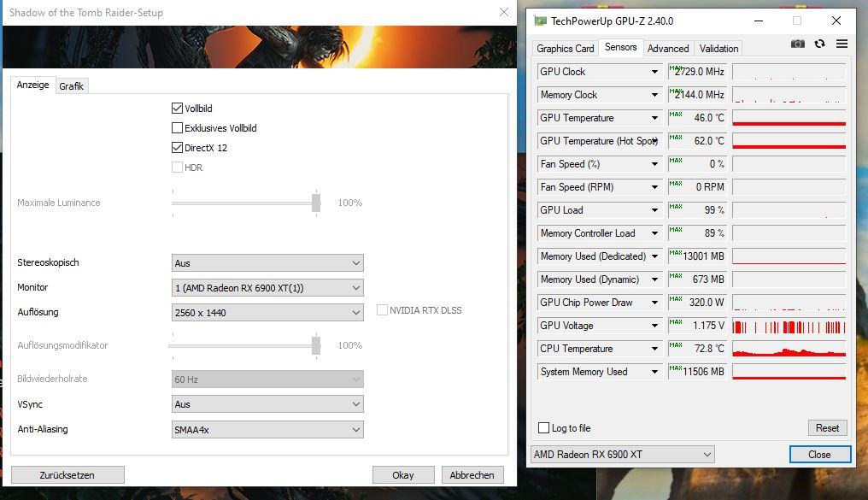Switch to the Anzeige tab
This screenshot has width=868, height=500.
(x=32, y=85)
